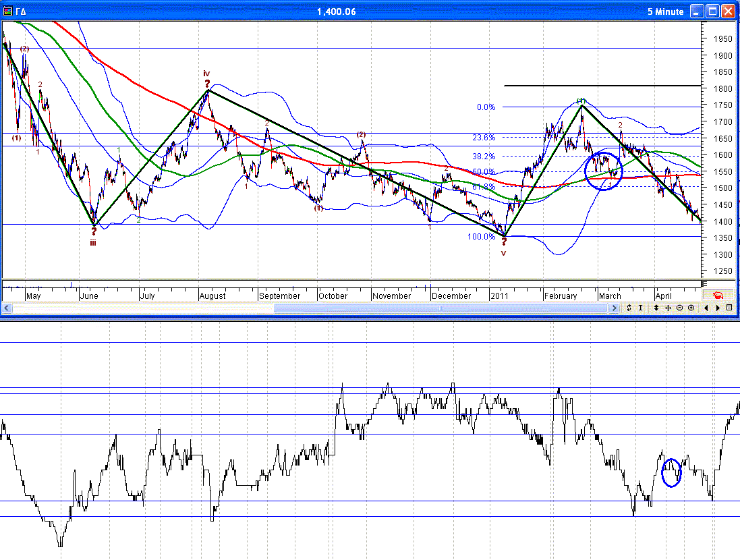This screenshot has width=740, height=560.
Task: Maximize the chart window
Action: pos(712,11)
